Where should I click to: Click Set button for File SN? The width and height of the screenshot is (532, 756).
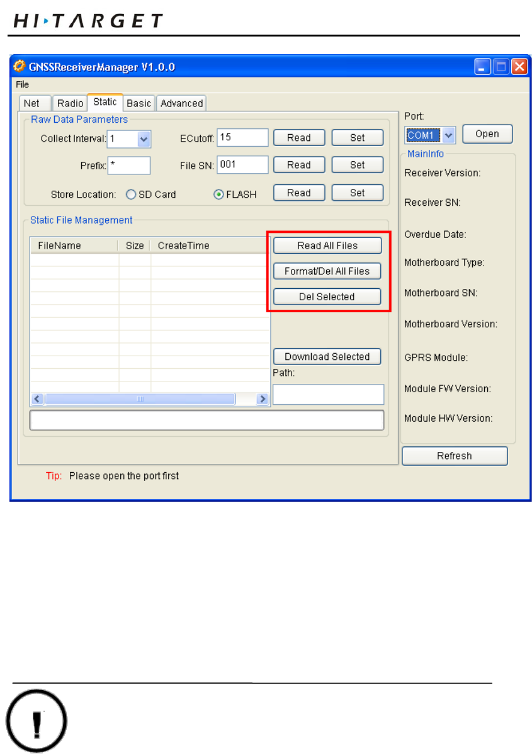(x=357, y=165)
